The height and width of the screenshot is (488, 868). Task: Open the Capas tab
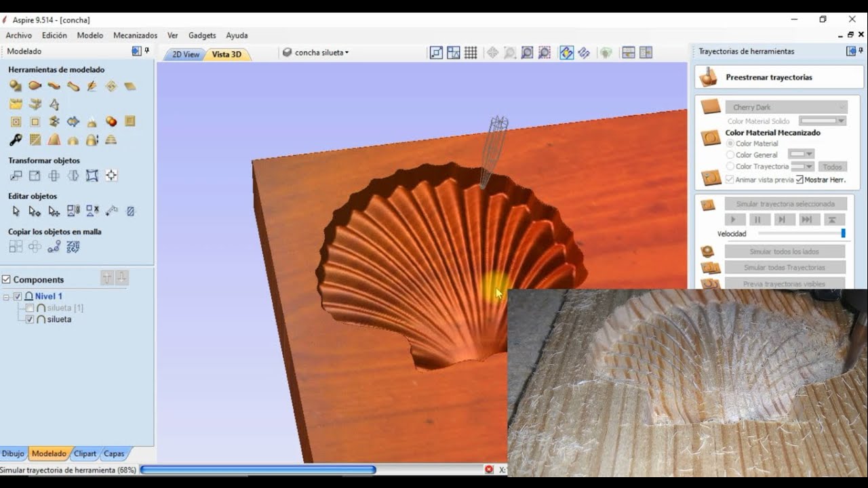[x=114, y=453]
